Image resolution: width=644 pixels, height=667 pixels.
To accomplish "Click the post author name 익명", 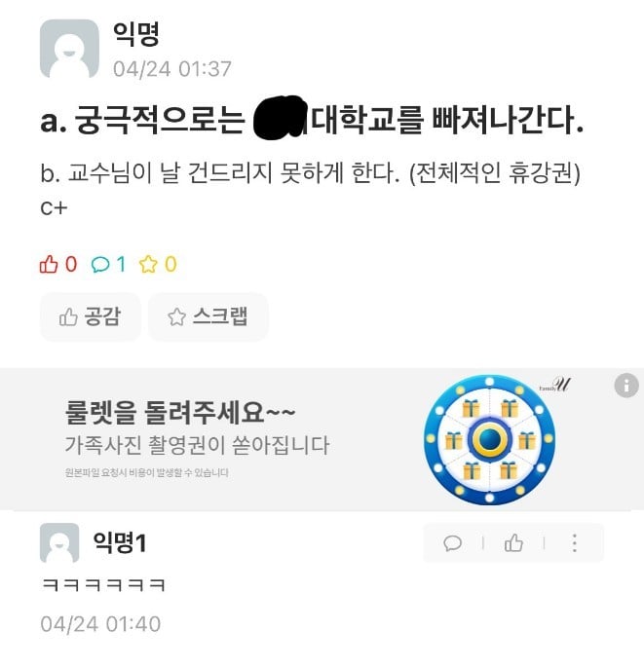I will (x=136, y=34).
